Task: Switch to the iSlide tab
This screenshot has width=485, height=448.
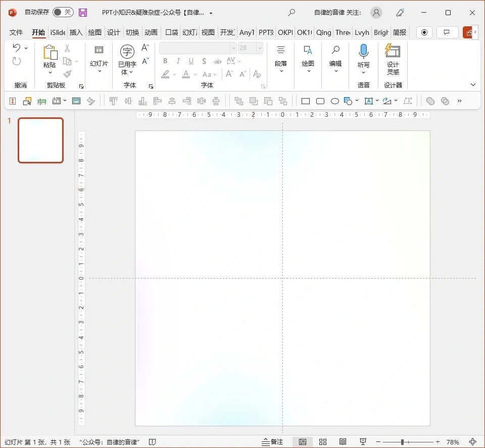Action: (x=58, y=32)
